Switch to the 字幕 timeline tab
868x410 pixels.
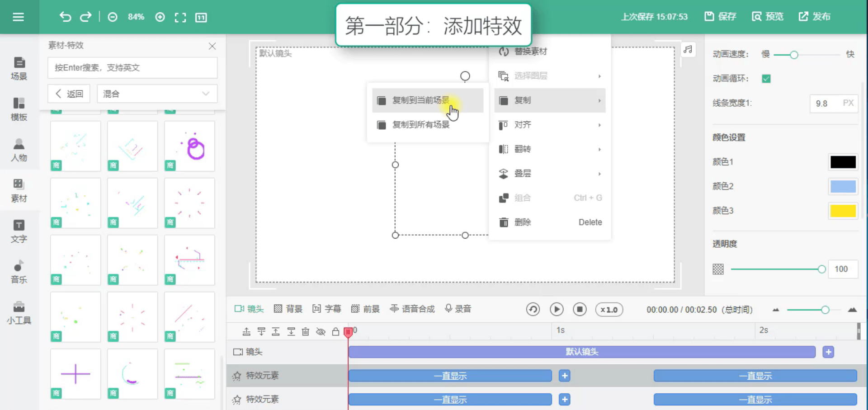327,309
